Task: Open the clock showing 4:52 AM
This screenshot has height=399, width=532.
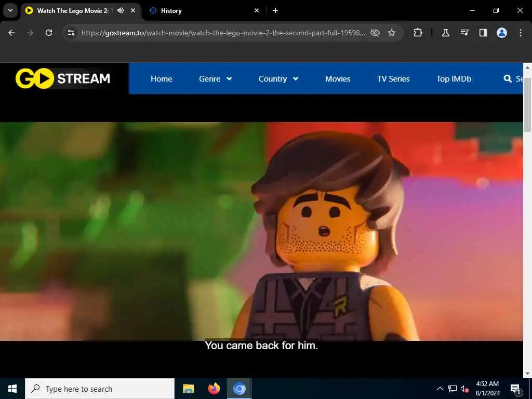Action: (x=487, y=389)
